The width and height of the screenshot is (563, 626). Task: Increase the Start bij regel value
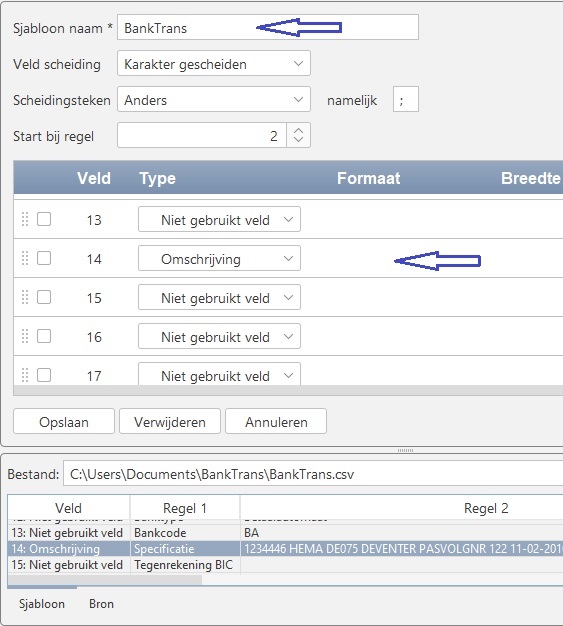tap(298, 131)
